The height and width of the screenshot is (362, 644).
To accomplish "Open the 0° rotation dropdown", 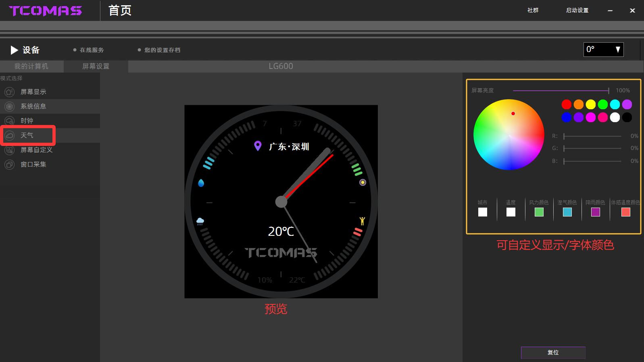I will tap(603, 50).
